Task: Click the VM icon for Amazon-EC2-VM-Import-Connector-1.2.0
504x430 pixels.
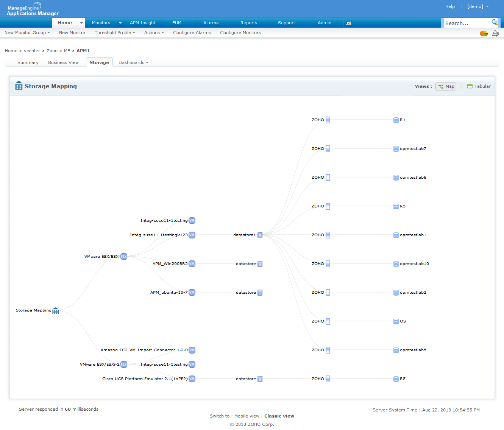Action: [192, 350]
